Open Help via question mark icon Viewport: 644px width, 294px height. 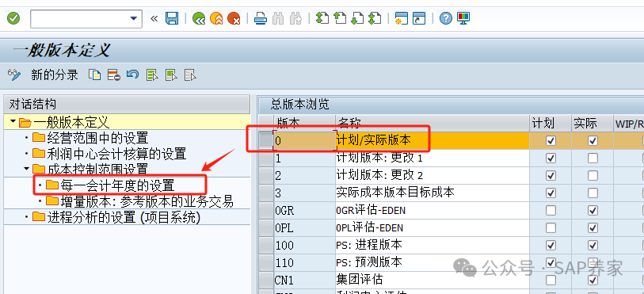[446, 18]
